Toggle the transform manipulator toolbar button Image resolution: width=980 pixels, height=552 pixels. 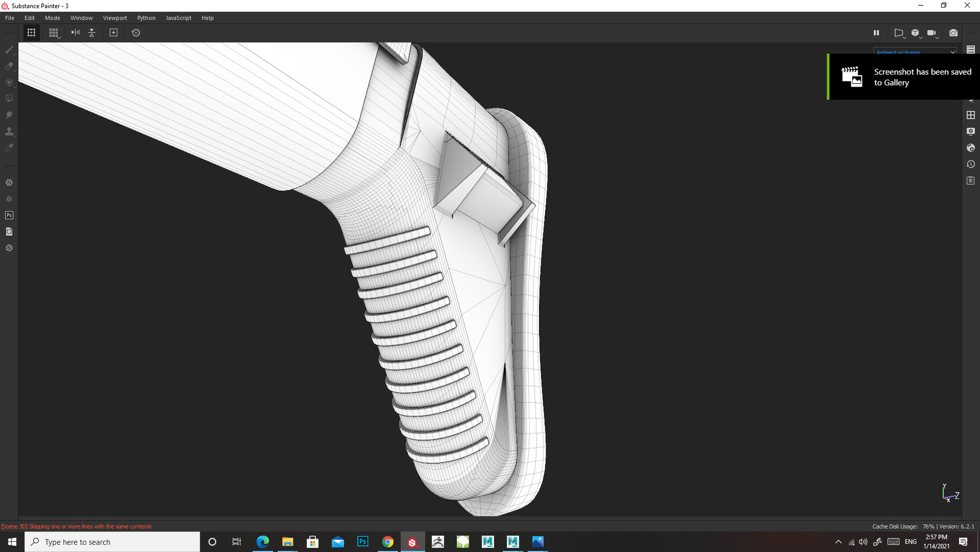coord(32,33)
